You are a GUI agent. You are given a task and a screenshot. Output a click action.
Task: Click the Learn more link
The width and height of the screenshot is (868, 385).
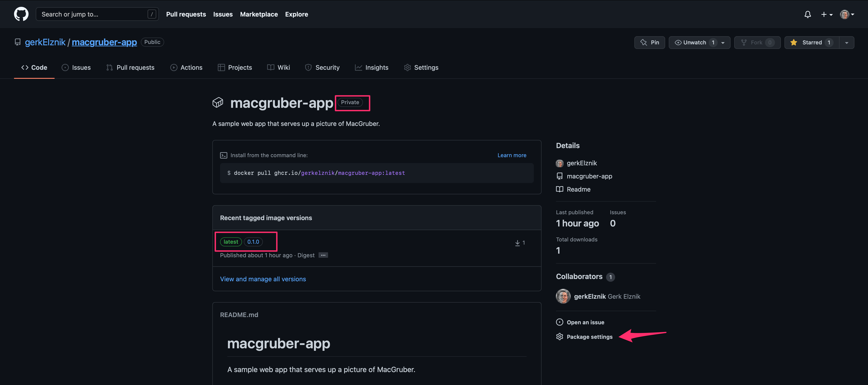pos(511,155)
